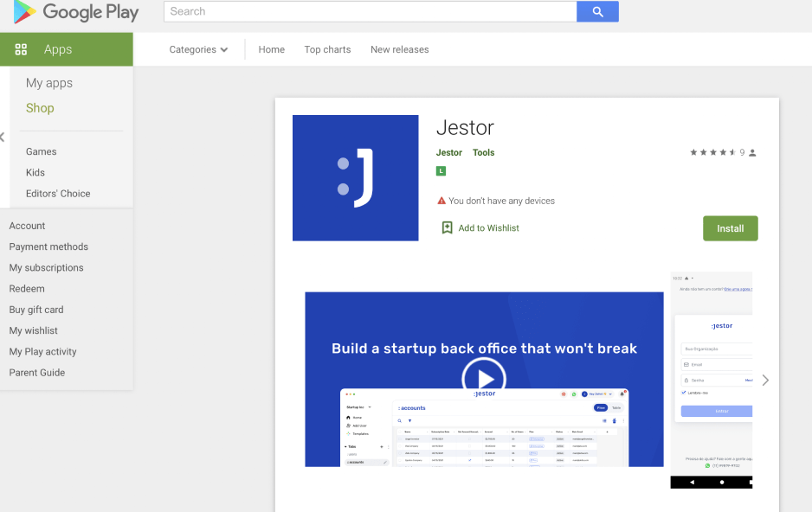Open Top charts tab
Screen dimensions: 812x512
(327, 49)
